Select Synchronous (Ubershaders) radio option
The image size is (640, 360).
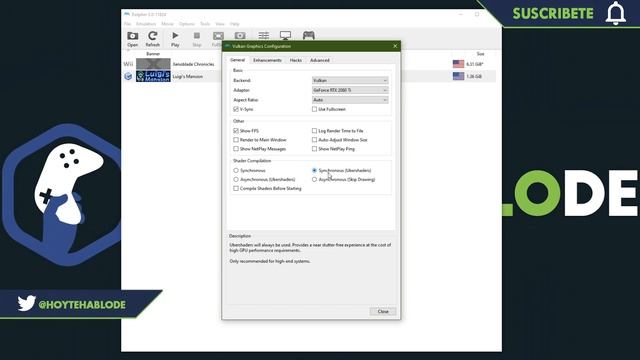coord(314,171)
